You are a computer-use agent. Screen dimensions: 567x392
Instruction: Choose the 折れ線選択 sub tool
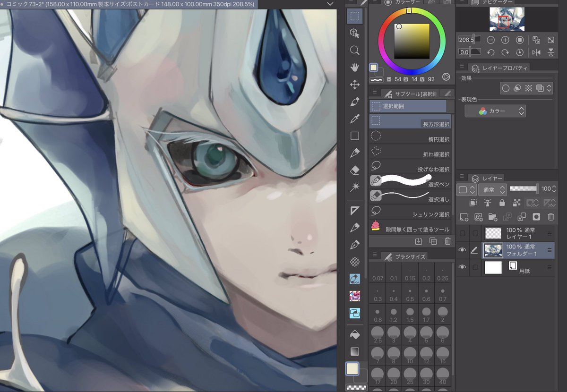pos(410,152)
